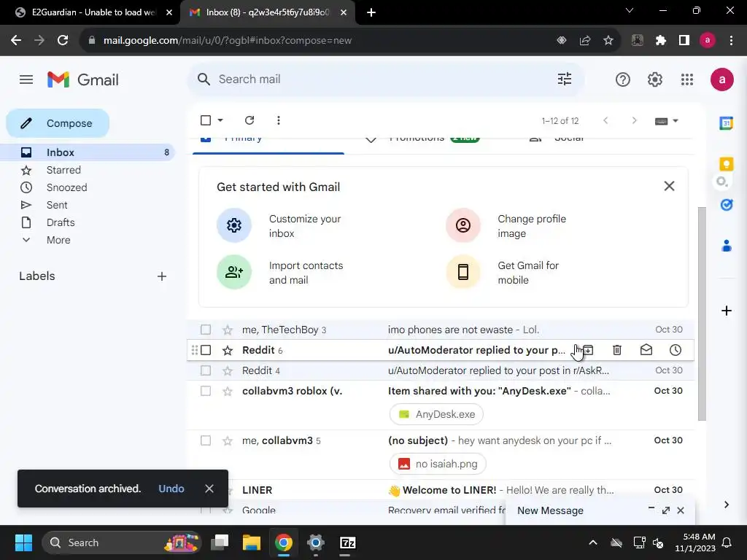The image size is (747, 560).
Task: Open the select dropdown arrow
Action: (220, 120)
